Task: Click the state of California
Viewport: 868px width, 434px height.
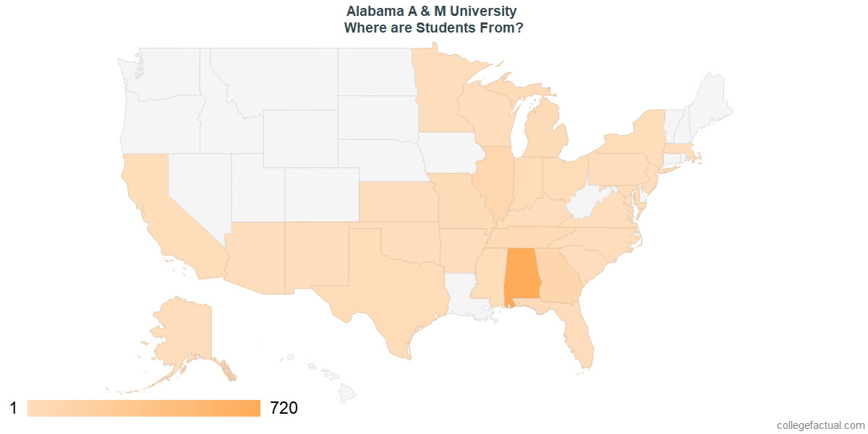Action: (x=156, y=210)
